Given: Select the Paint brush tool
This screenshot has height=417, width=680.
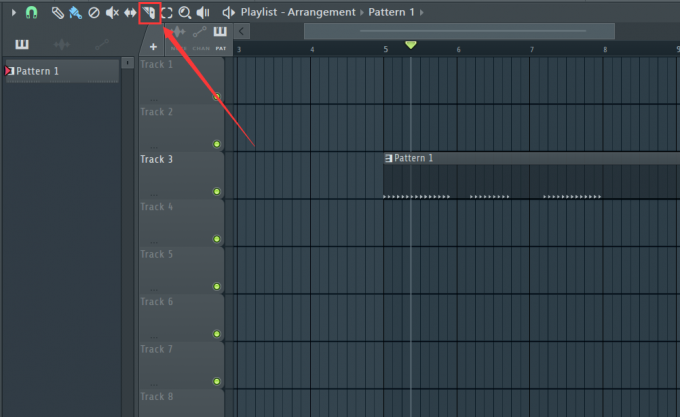Looking at the screenshot, I should [x=76, y=12].
